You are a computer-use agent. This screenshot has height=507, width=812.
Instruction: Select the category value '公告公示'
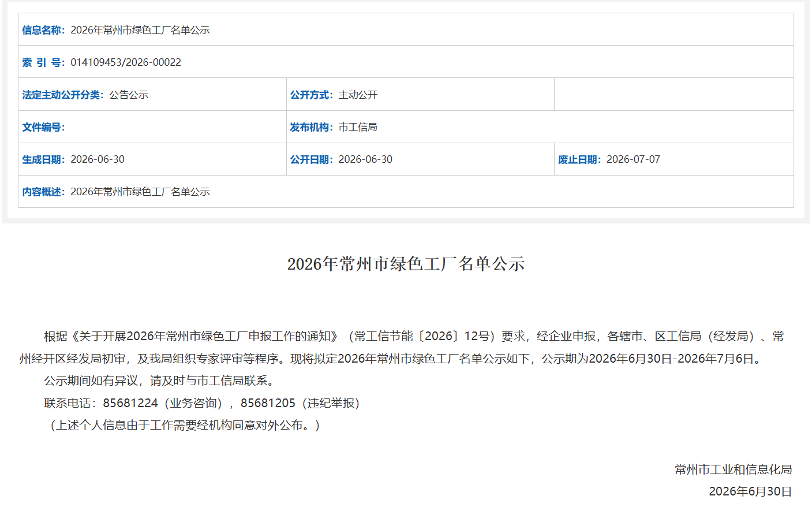pos(129,95)
